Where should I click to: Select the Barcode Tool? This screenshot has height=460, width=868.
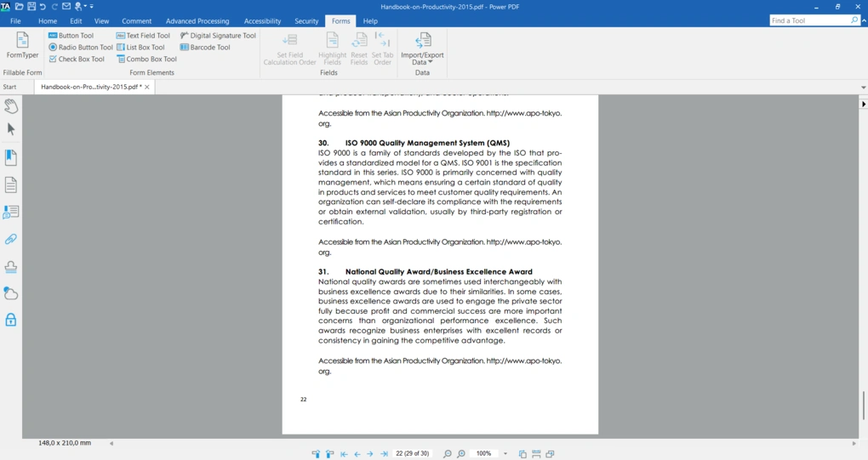pos(205,47)
